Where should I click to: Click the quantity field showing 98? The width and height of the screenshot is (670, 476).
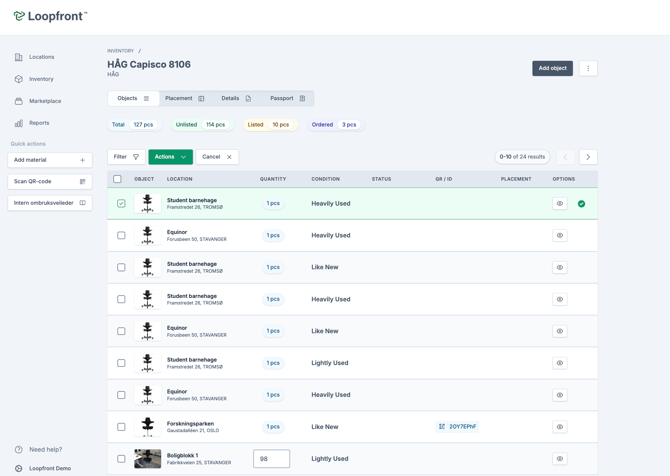[271, 458]
